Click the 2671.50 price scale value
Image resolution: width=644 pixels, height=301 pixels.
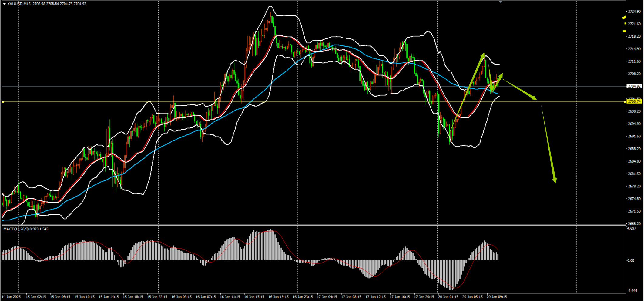[634, 211]
